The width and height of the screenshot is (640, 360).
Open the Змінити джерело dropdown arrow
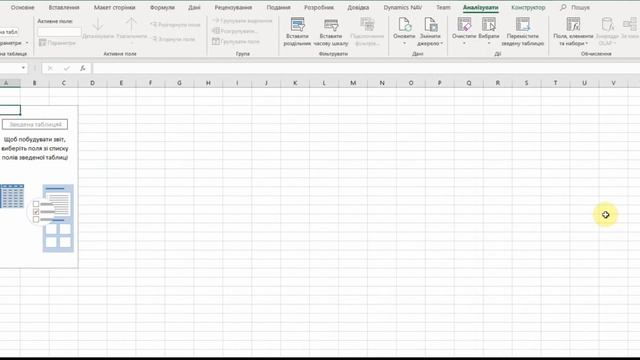click(x=442, y=43)
